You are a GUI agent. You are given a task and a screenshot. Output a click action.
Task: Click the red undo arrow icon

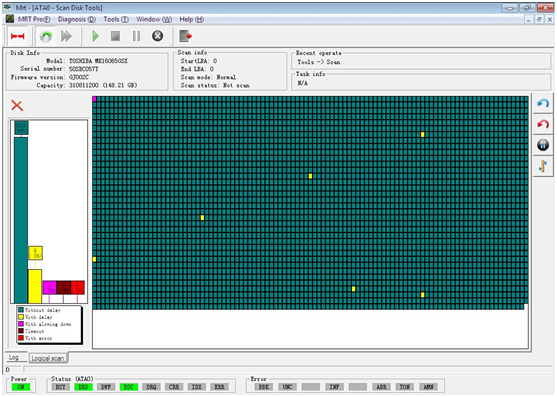pyautogui.click(x=543, y=124)
